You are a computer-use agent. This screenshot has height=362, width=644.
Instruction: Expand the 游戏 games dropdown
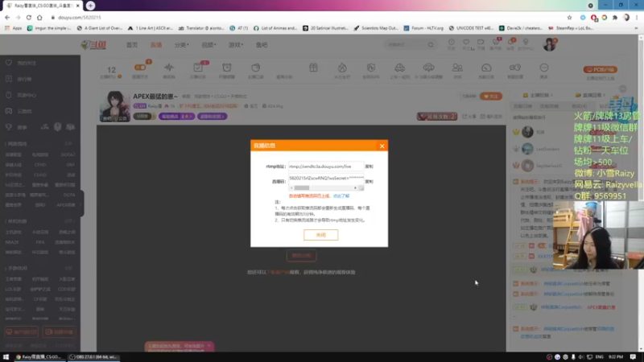[236, 45]
